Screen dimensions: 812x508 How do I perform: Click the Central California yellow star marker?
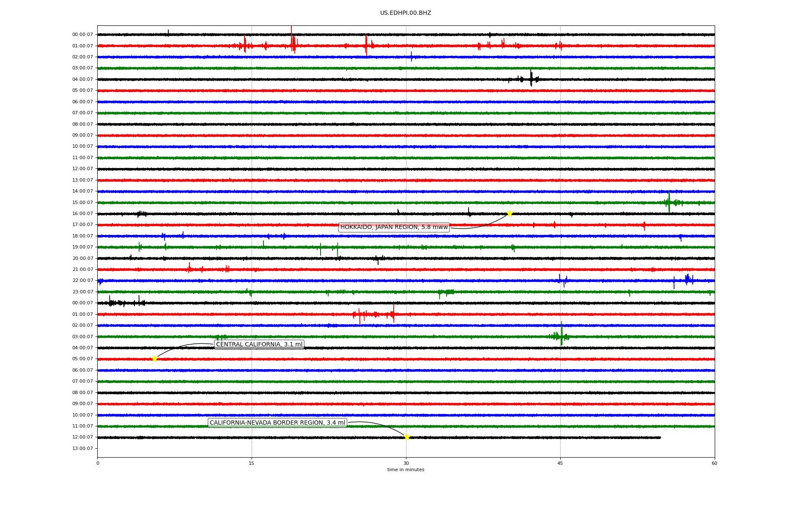click(154, 359)
